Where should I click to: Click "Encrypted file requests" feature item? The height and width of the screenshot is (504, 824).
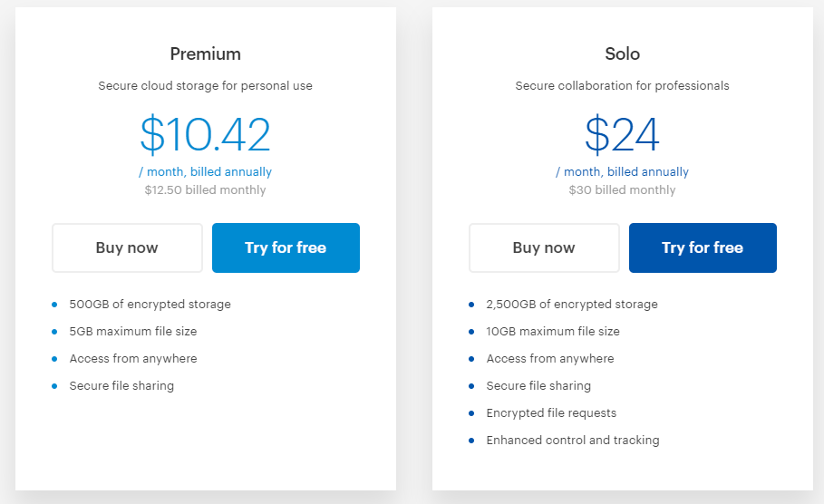pos(551,412)
